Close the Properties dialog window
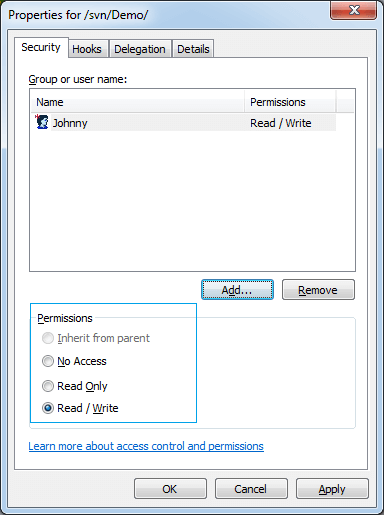This screenshot has width=384, height=515. pyautogui.click(x=354, y=10)
